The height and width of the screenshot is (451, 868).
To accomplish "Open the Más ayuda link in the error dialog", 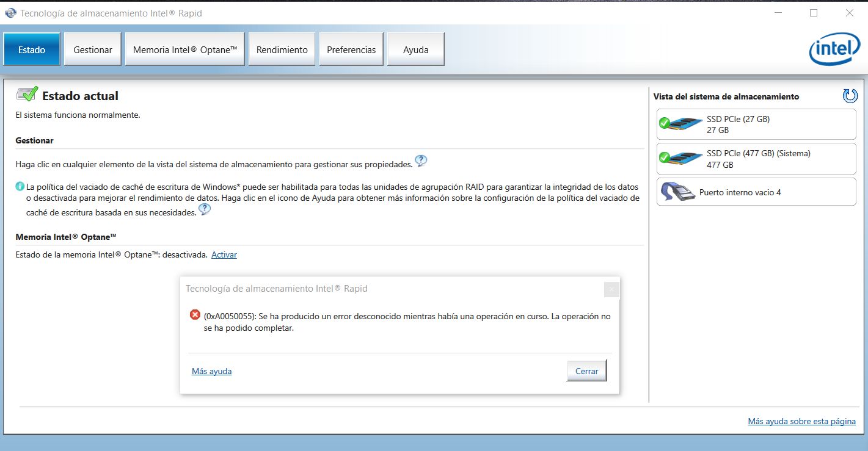I will point(211,371).
